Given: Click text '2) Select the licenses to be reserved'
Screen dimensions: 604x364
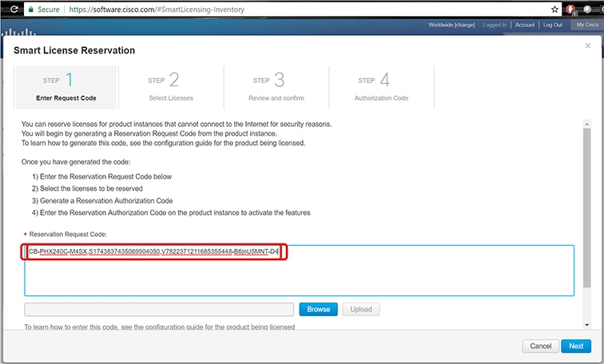Looking at the screenshot, I should pos(87,188).
